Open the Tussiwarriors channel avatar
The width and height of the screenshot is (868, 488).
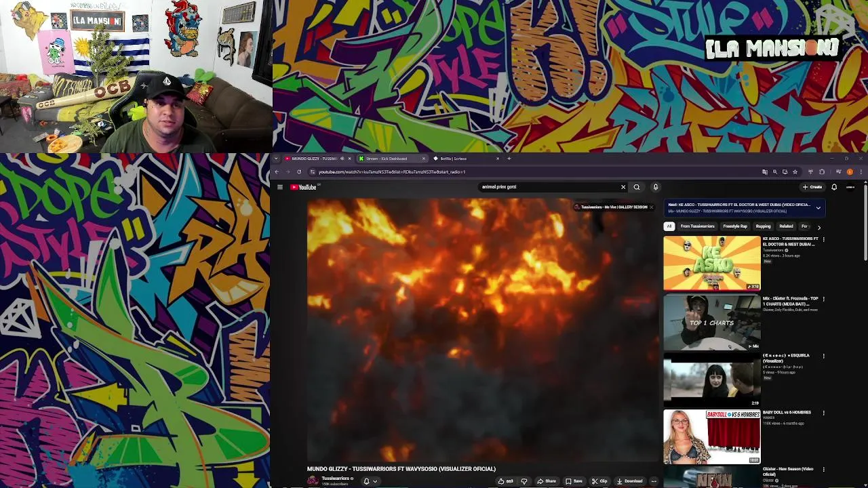pyautogui.click(x=313, y=481)
